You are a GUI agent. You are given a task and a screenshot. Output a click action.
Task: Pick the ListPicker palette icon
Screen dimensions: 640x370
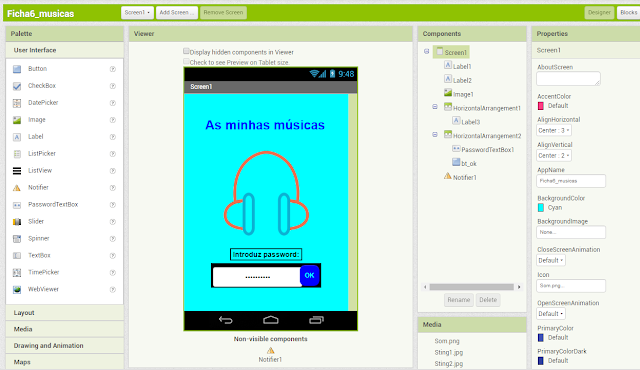(x=17, y=154)
